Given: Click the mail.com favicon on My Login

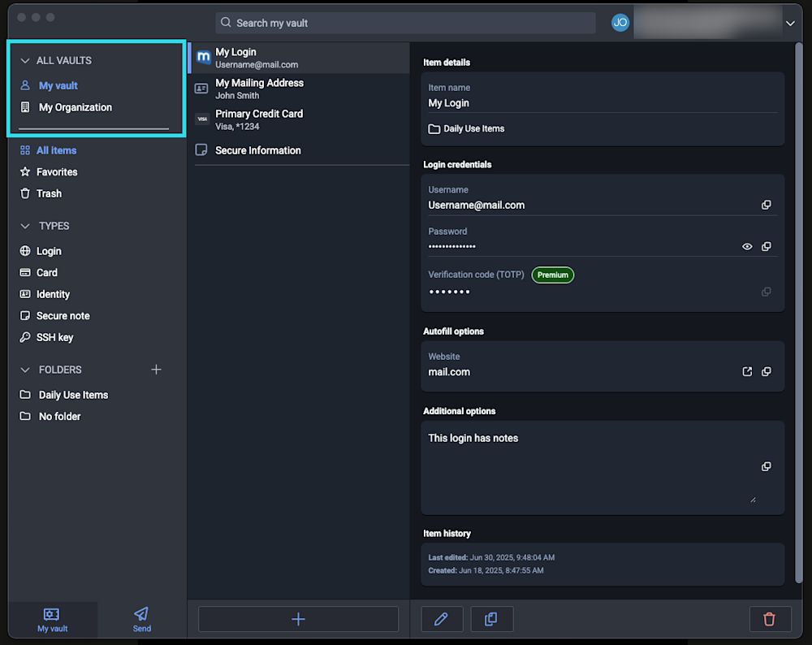Looking at the screenshot, I should pyautogui.click(x=204, y=57).
